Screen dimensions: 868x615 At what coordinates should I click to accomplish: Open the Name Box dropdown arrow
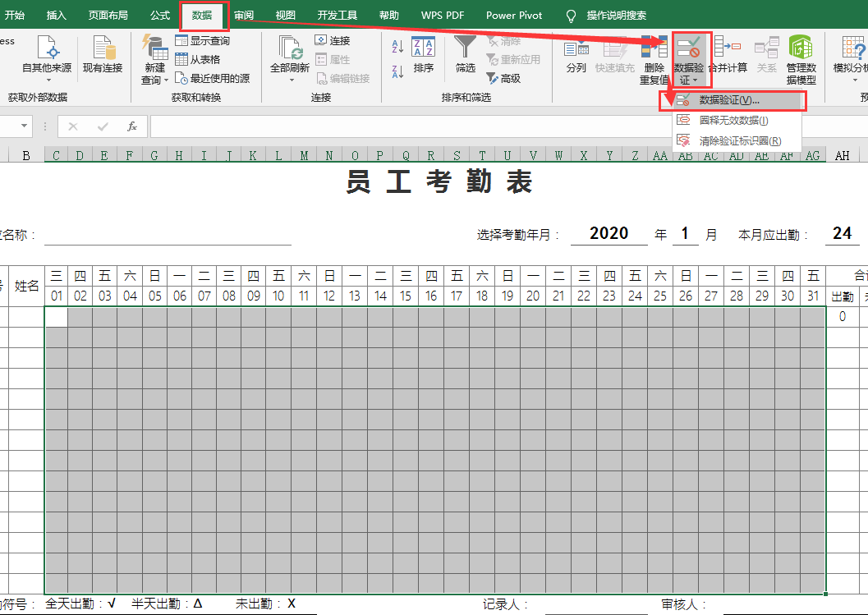25,126
